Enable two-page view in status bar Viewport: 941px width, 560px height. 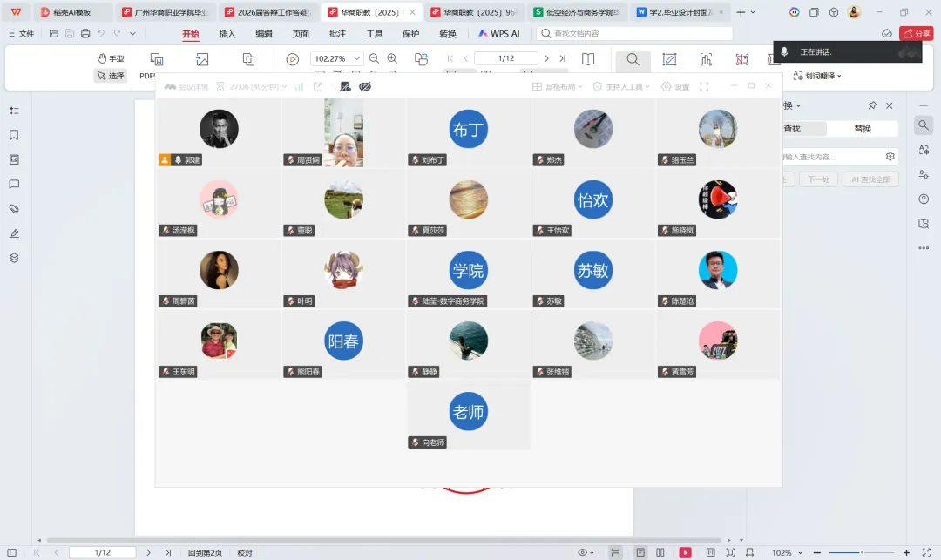(660, 552)
